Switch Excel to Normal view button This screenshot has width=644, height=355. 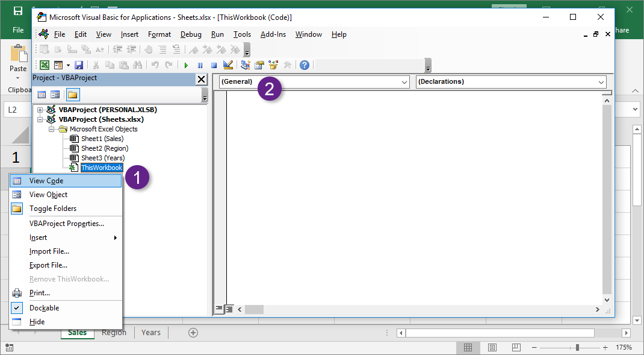[468, 348]
